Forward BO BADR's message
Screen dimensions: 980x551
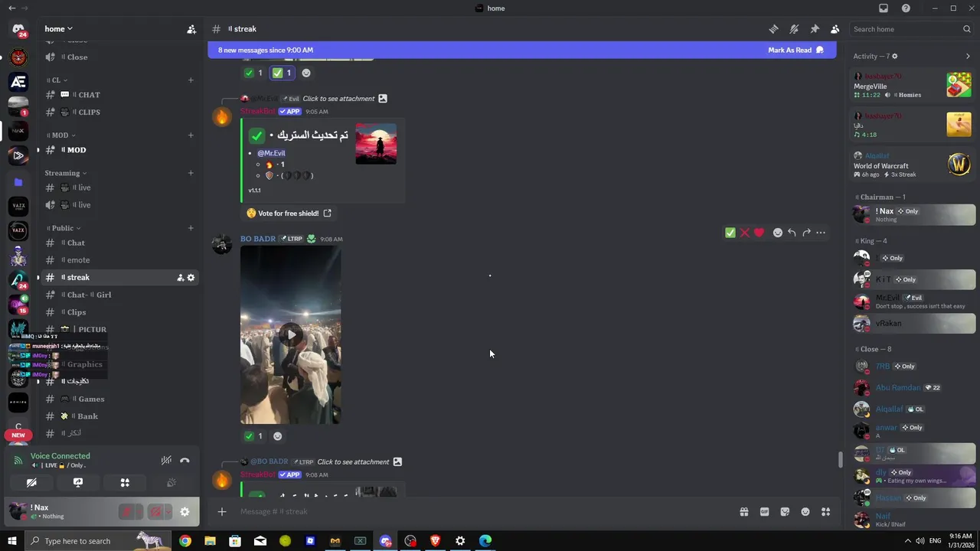[x=806, y=233]
